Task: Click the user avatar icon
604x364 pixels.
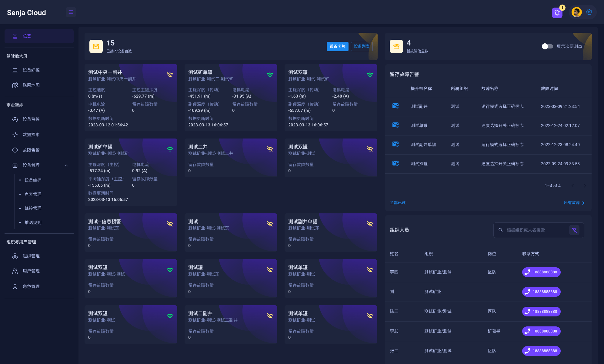Action: 576,12
